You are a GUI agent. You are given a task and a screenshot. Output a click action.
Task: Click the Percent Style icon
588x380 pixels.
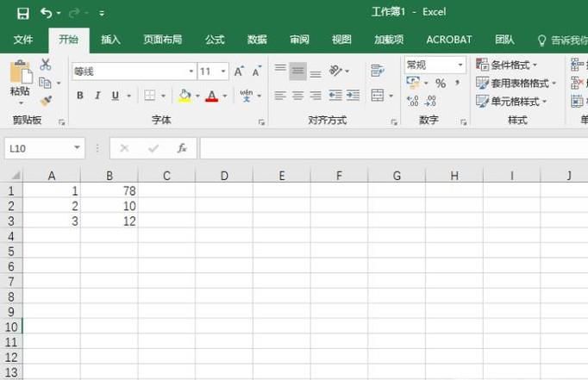pos(441,84)
